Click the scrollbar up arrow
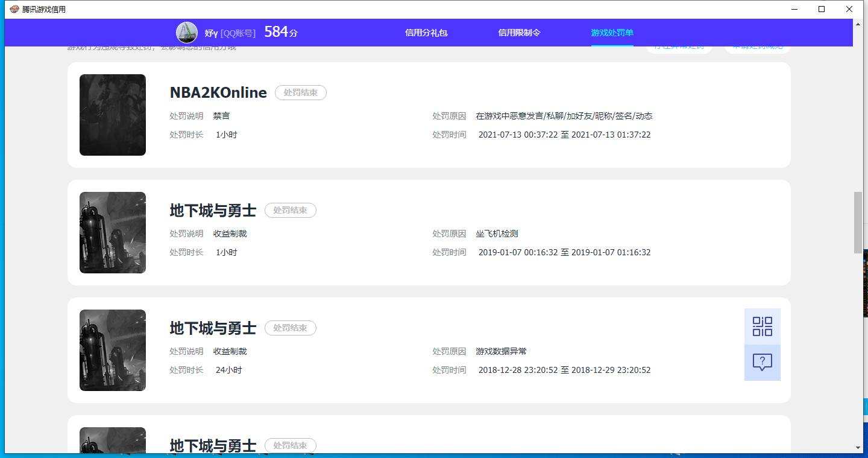The height and width of the screenshot is (458, 868). [858, 24]
